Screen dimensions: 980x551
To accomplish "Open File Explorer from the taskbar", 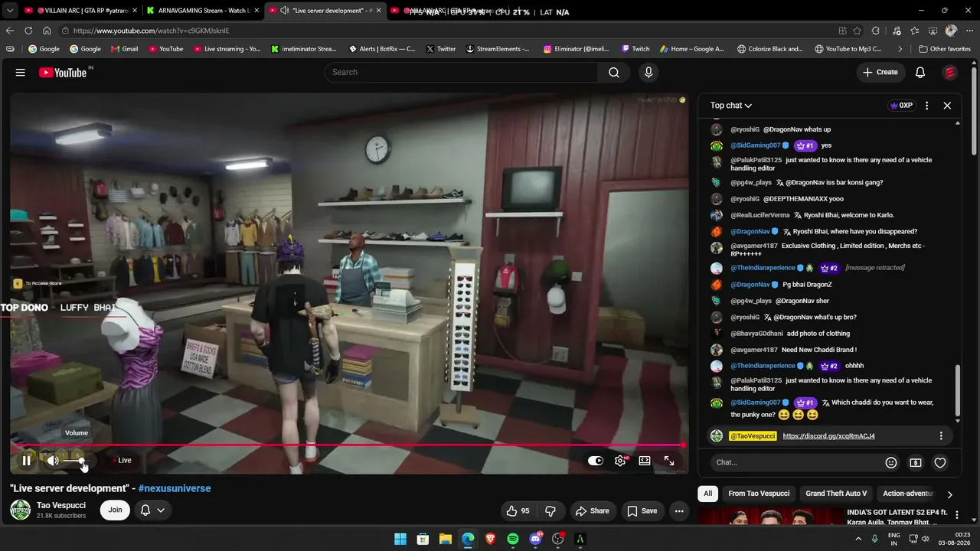I will (x=445, y=539).
